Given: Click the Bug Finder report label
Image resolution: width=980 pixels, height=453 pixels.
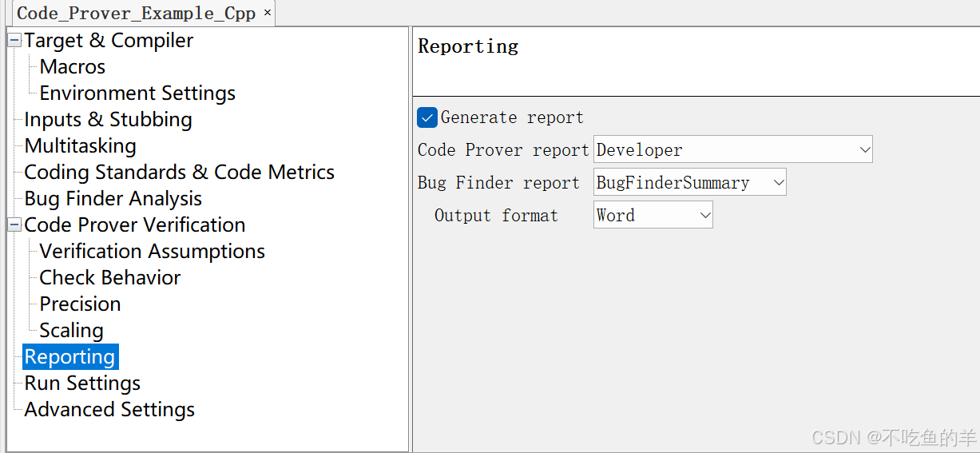Looking at the screenshot, I should coord(498,183).
